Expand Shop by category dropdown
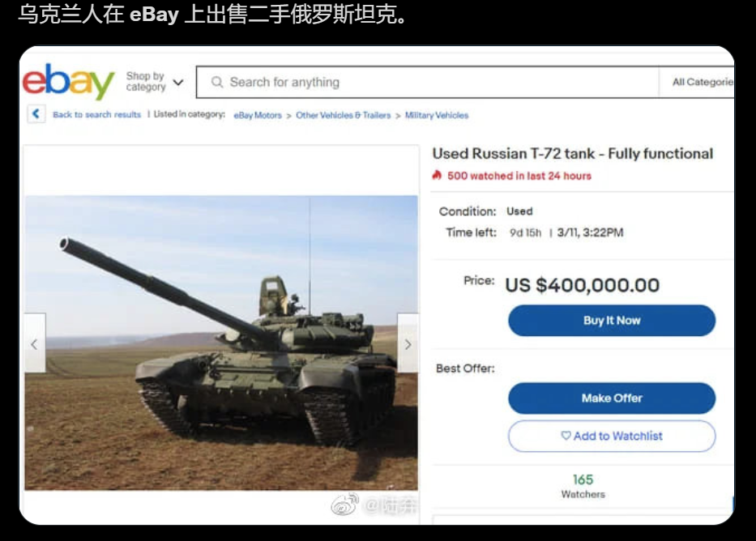The width and height of the screenshot is (756, 541). (155, 82)
